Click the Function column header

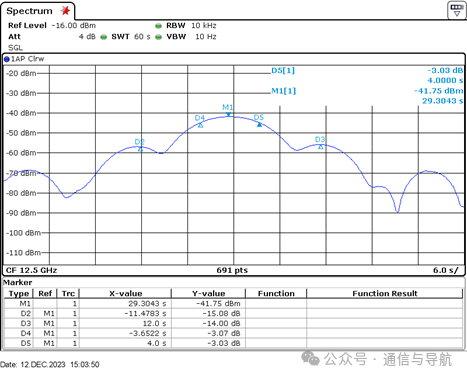click(276, 294)
